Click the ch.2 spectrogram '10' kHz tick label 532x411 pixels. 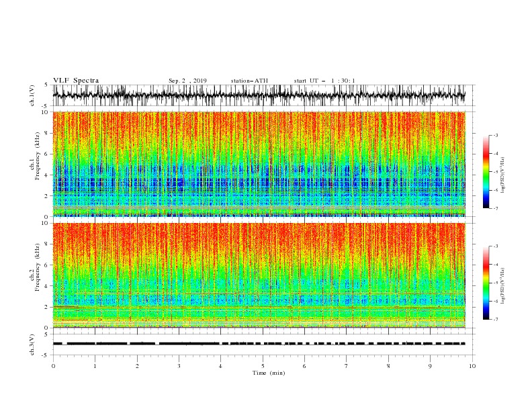[46, 223]
